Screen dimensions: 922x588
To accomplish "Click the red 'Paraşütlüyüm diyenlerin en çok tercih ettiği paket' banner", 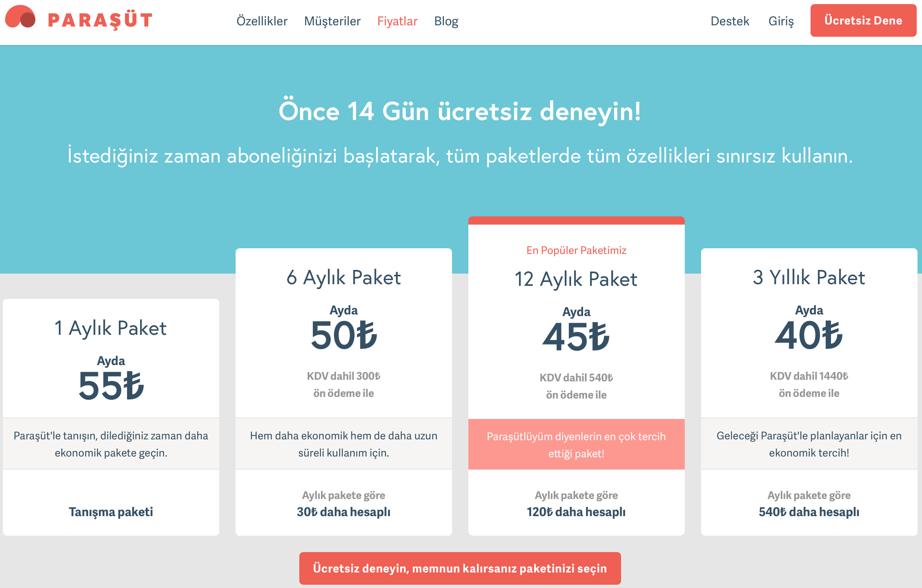I will click(576, 444).
